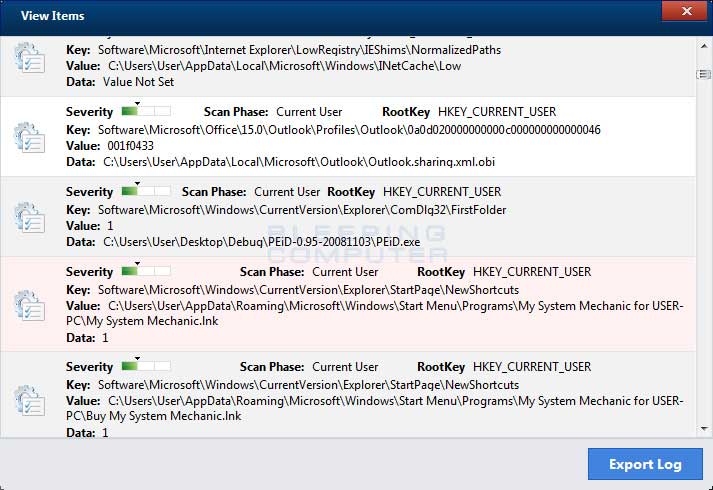Select 'Current User' scan phase of FirstFolder entry
Viewport: 713px width, 490px height.
287,192
